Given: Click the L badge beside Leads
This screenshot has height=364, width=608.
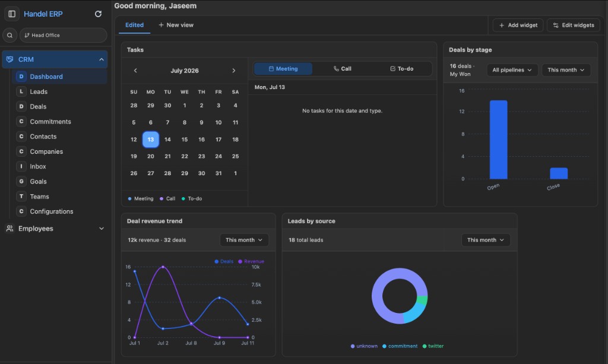Looking at the screenshot, I should pyautogui.click(x=21, y=91).
